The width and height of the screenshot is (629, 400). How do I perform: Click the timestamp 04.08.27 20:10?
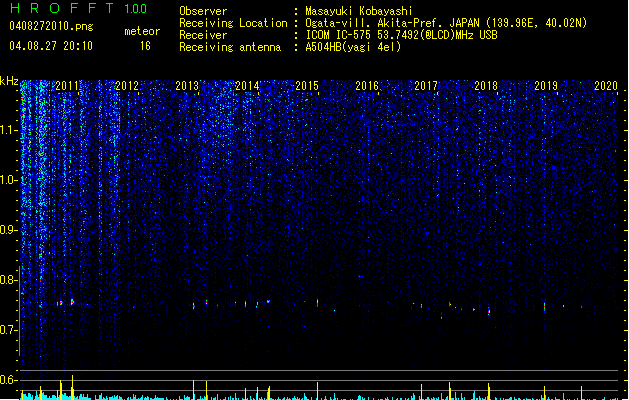coord(51,46)
